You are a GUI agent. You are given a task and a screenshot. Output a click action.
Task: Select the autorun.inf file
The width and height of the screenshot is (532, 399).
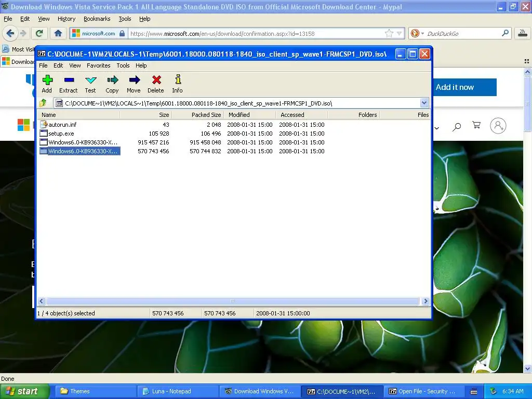point(63,125)
